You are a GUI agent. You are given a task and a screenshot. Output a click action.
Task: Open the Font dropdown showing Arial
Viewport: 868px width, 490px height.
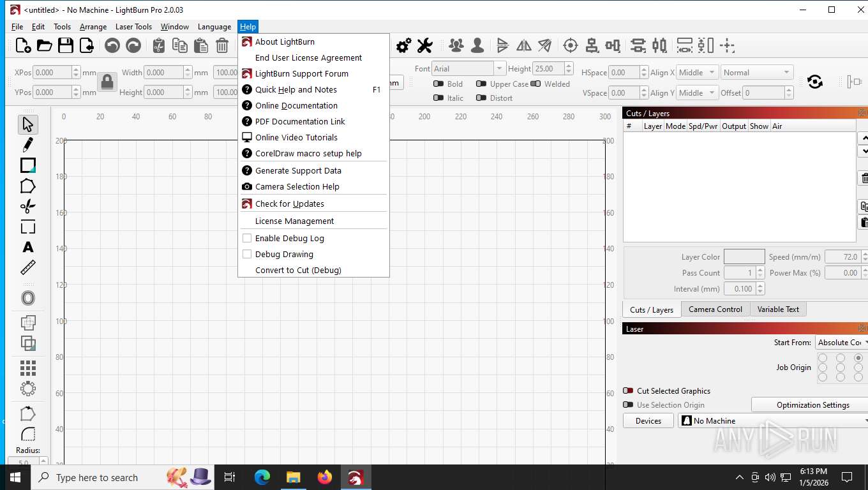[x=468, y=68]
